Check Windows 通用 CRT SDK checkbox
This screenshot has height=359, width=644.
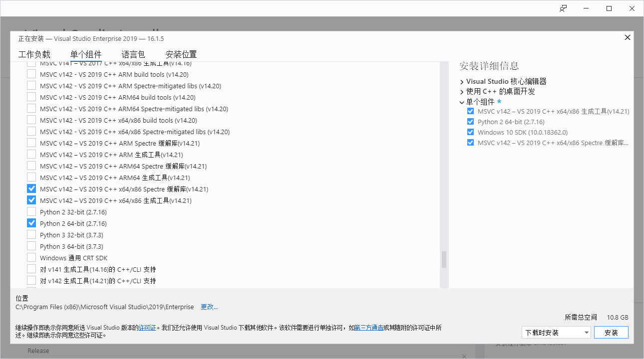[x=31, y=258]
